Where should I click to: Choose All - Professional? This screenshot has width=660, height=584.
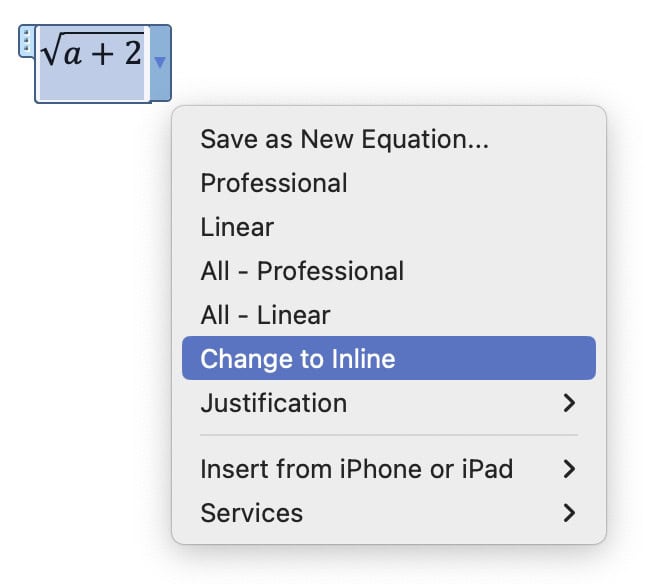click(302, 271)
